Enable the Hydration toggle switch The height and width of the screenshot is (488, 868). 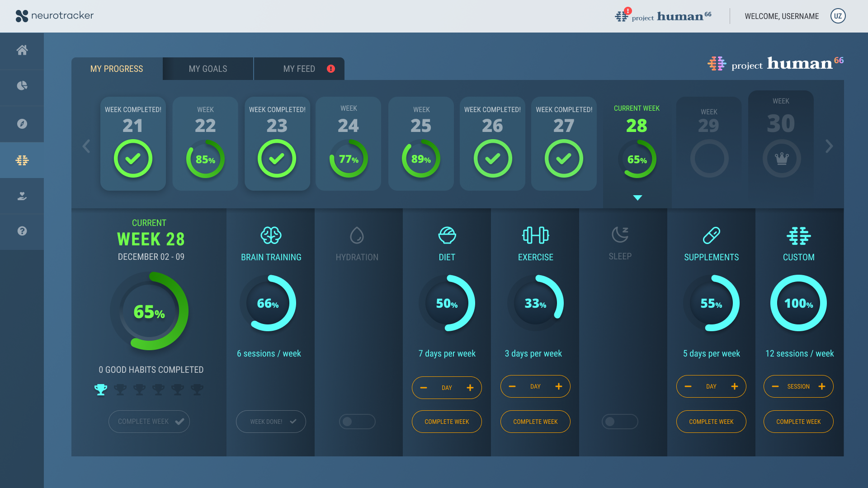(x=357, y=422)
